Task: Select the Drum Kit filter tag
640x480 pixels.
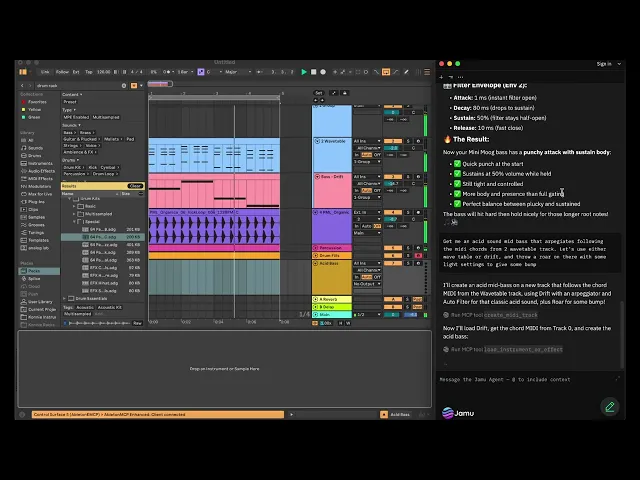Action: coord(73,167)
